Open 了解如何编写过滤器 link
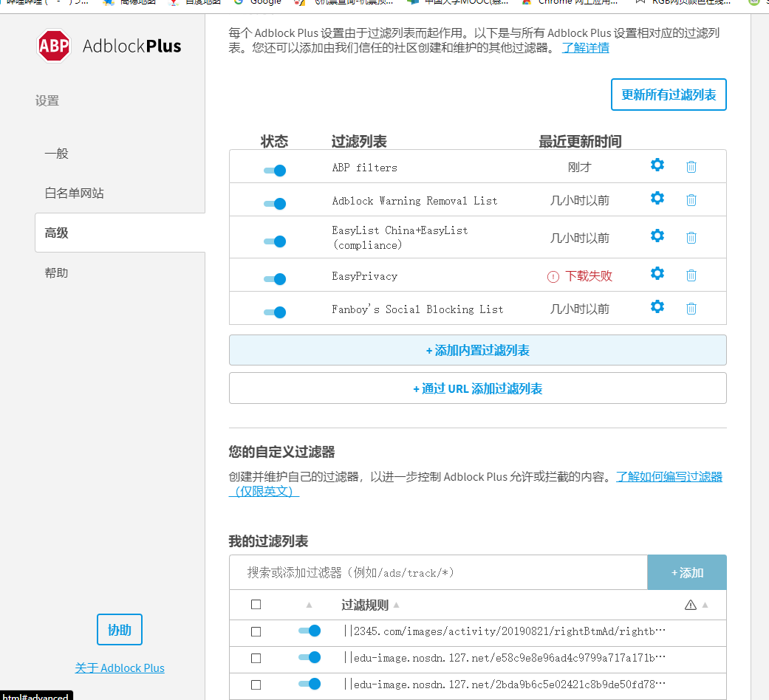 tap(669, 476)
